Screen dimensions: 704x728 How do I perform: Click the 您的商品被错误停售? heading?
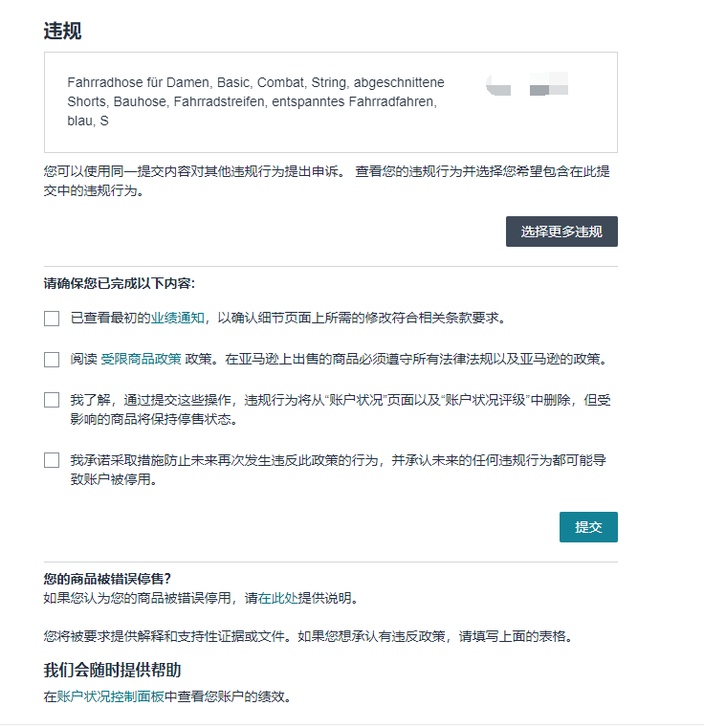[107, 579]
